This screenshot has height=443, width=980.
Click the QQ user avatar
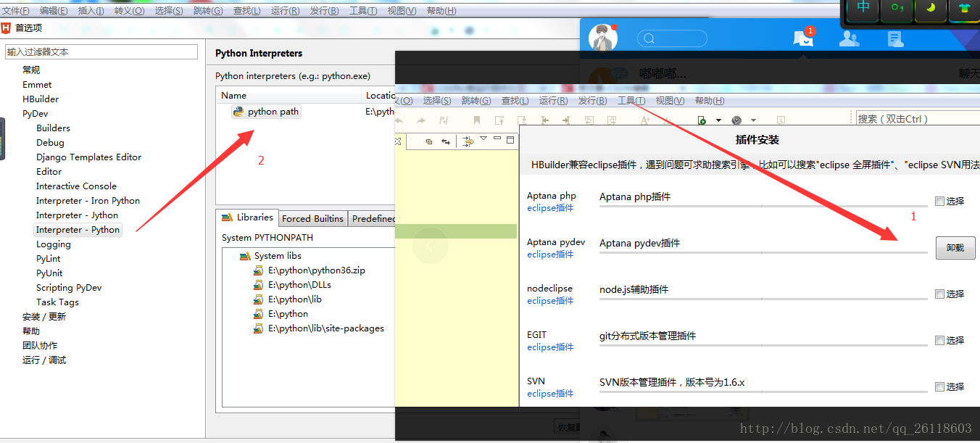(x=602, y=38)
